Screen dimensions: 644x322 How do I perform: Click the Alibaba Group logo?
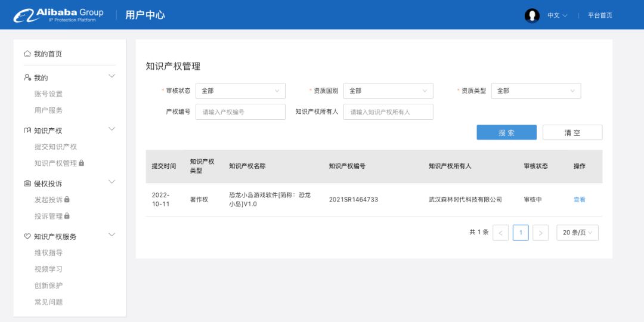tap(58, 15)
